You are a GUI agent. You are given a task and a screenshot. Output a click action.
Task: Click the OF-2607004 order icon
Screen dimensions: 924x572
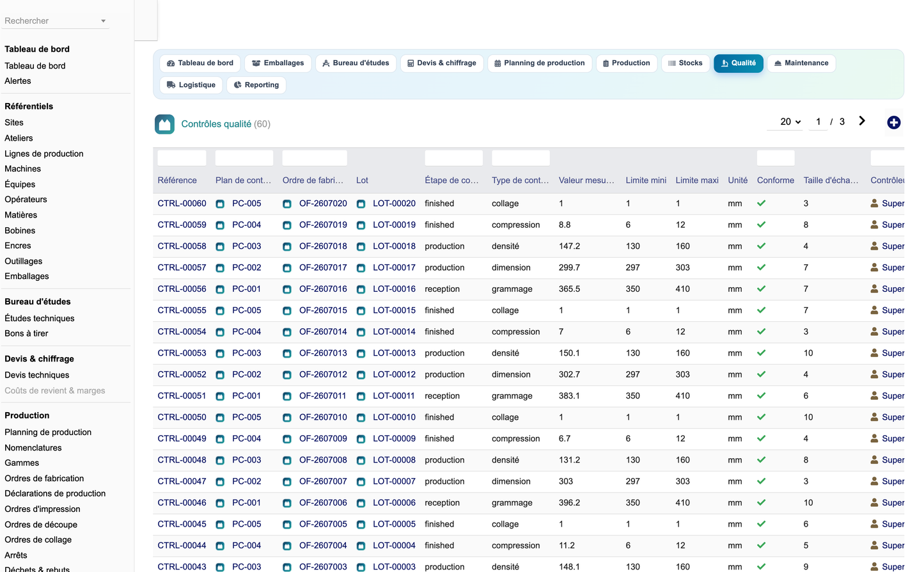[287, 546]
